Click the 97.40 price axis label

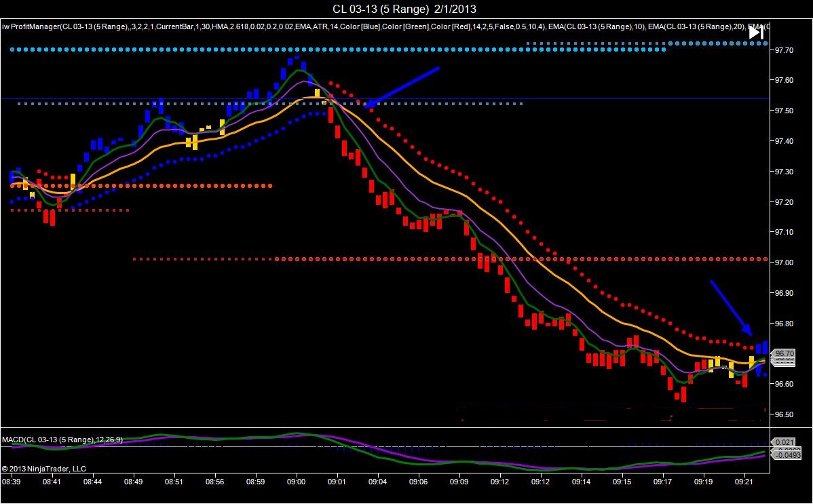coord(784,141)
